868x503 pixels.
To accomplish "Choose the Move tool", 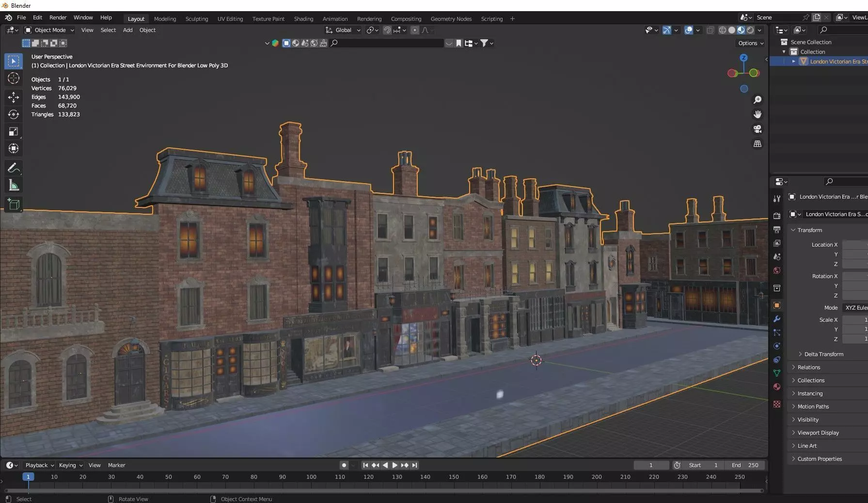I will [14, 97].
